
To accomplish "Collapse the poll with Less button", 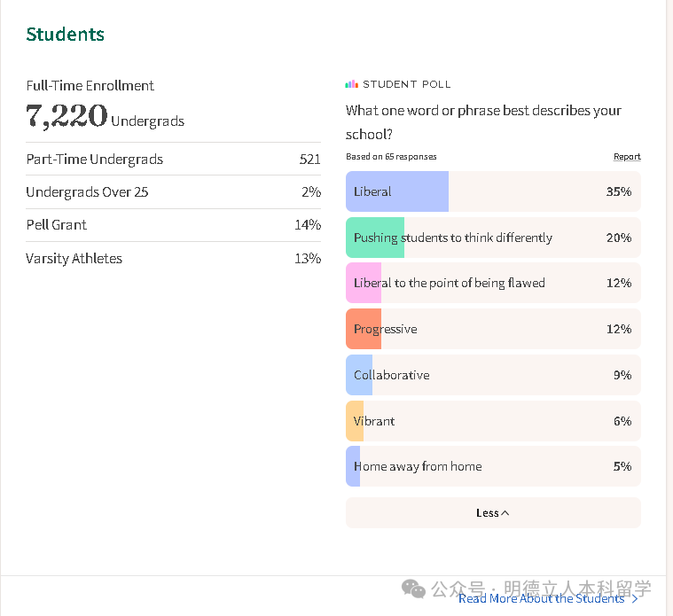I will click(492, 512).
